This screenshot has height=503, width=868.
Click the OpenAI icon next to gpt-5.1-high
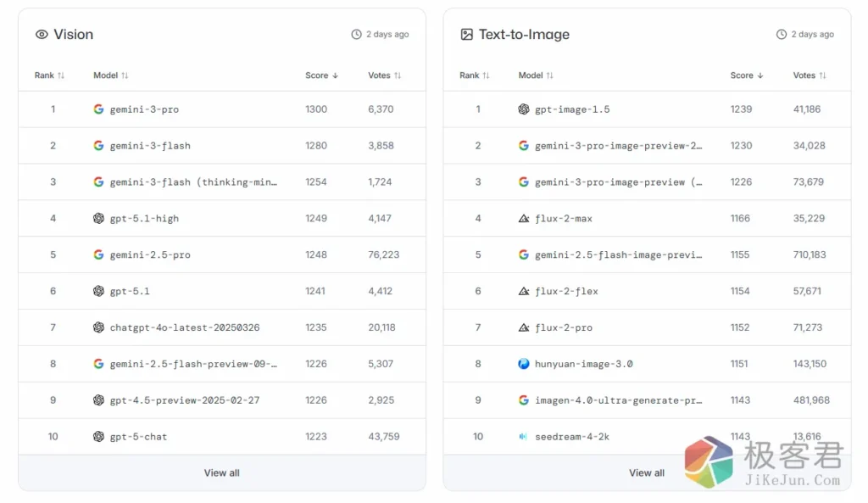[x=98, y=218]
